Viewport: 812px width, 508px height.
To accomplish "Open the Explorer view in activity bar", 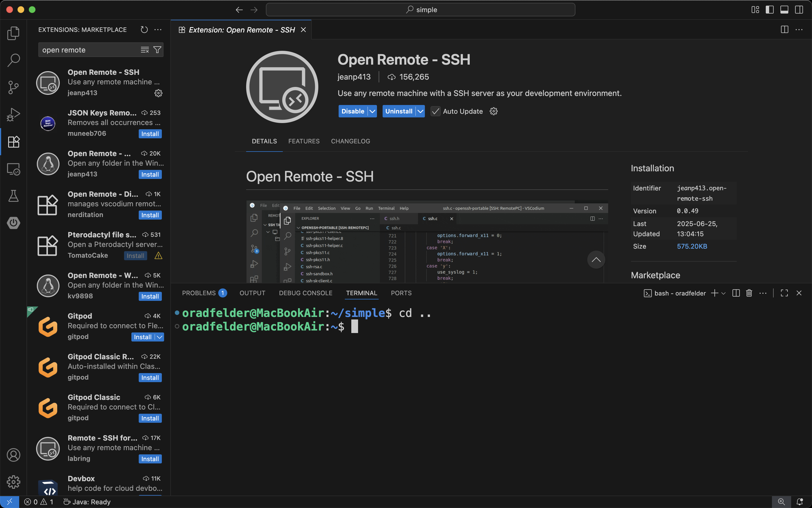I will 14,33.
